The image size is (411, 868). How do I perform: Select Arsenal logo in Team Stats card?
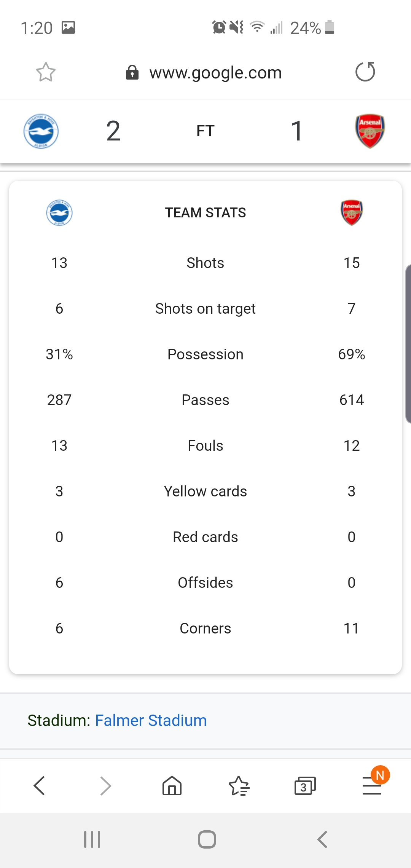(x=352, y=213)
